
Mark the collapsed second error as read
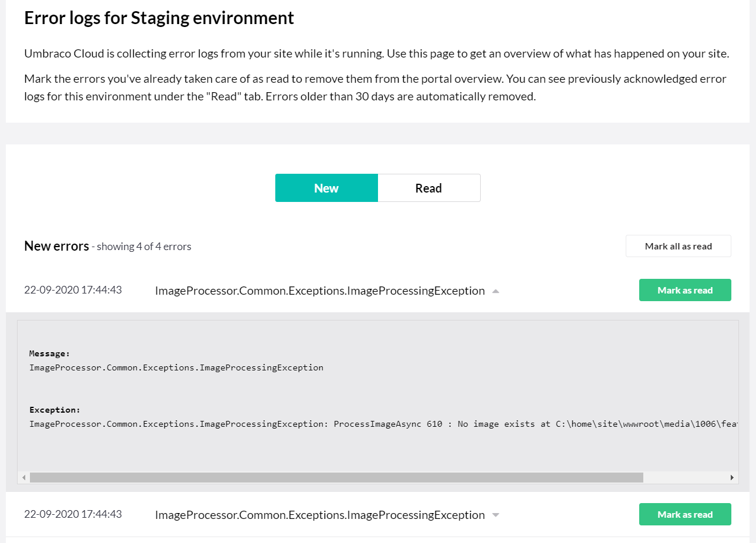tap(685, 514)
